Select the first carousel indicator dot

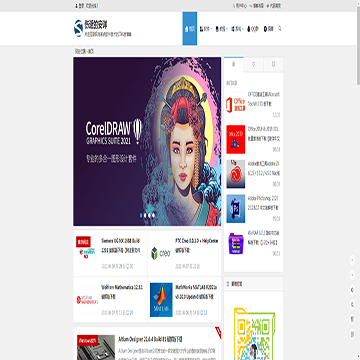click(x=141, y=215)
